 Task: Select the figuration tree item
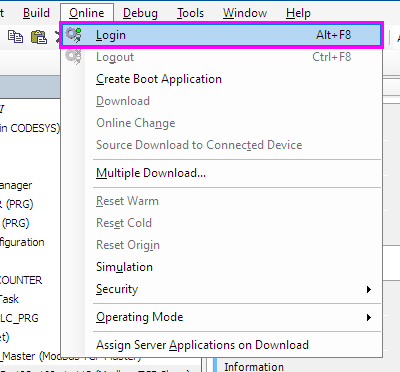(22, 242)
